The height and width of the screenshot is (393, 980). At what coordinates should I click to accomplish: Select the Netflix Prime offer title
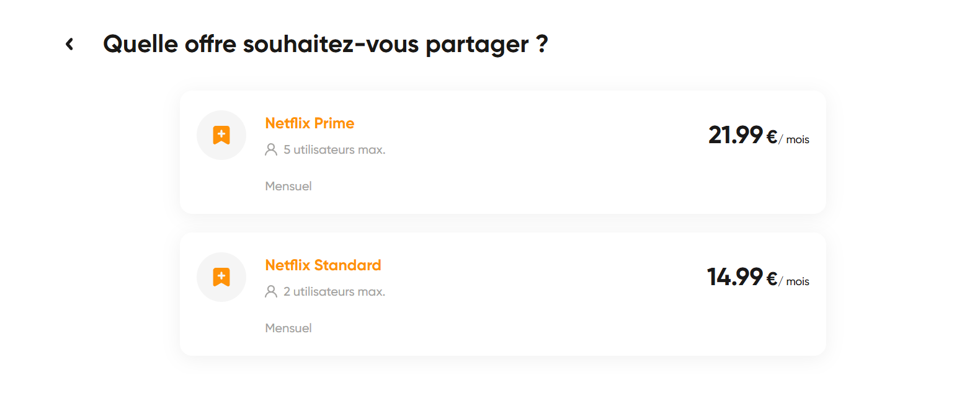(310, 123)
